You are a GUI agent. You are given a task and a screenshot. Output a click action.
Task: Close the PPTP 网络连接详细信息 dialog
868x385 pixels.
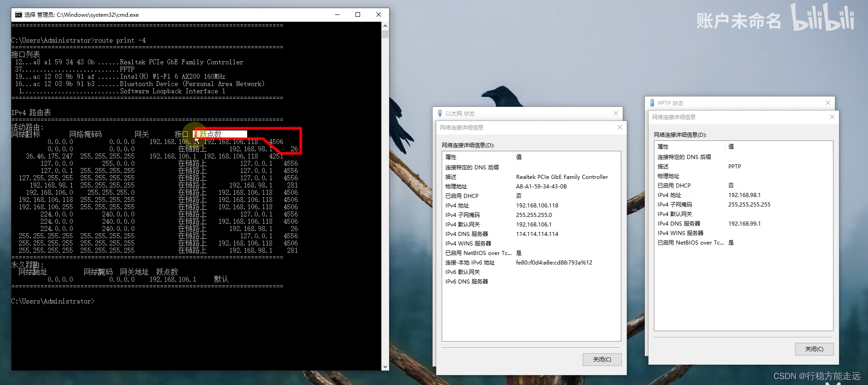pyautogui.click(x=832, y=117)
